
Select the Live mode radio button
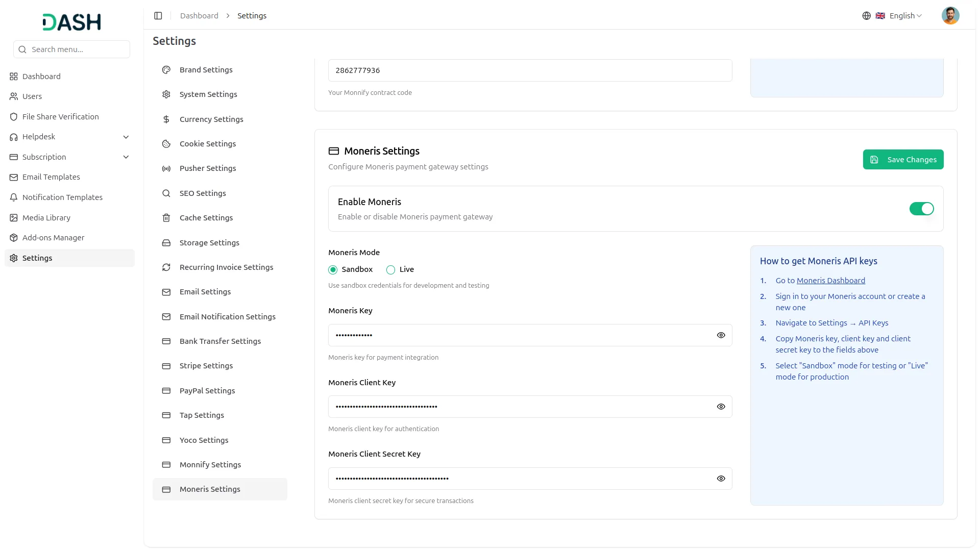pyautogui.click(x=390, y=270)
